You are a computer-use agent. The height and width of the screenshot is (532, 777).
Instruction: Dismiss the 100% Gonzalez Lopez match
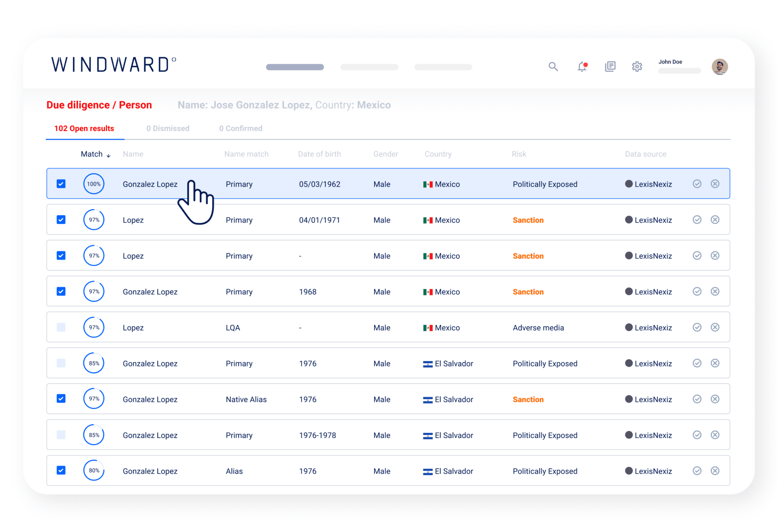(715, 184)
